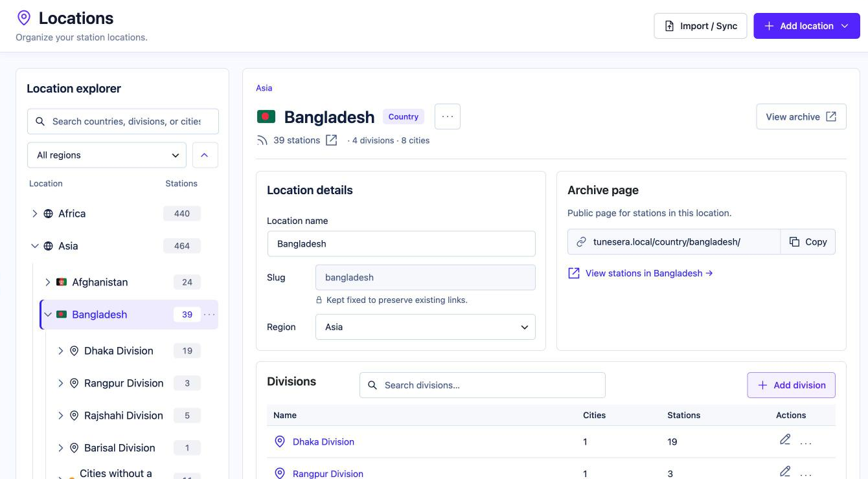Click the pin icon beside Dhaka Division in tree
The image size is (868, 479).
(x=74, y=351)
